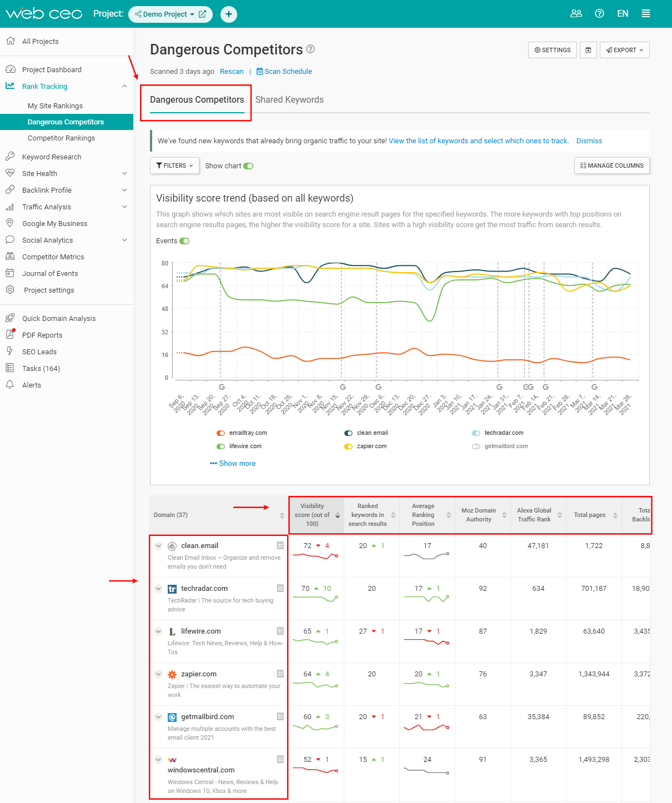Toggle the Events switch off
The width and height of the screenshot is (672, 803).
point(184,241)
